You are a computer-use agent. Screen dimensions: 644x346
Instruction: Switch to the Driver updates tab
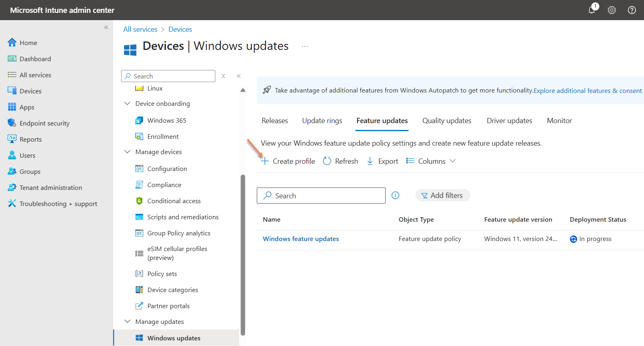click(510, 121)
